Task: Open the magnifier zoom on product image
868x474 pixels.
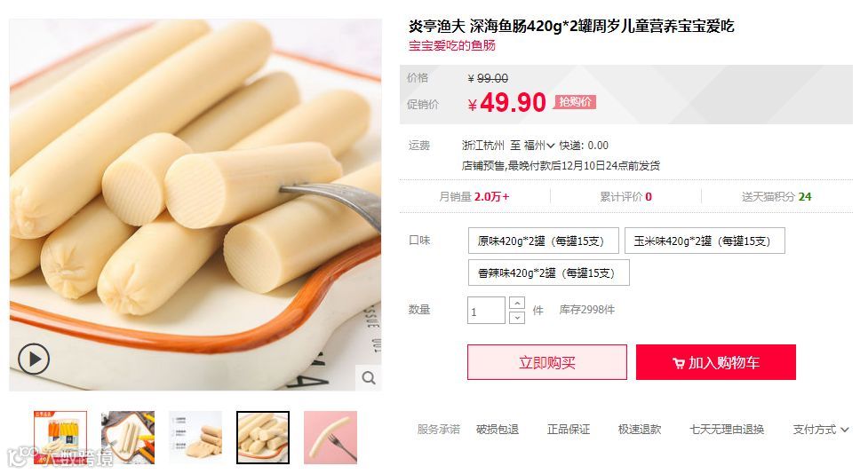Action: point(369,378)
